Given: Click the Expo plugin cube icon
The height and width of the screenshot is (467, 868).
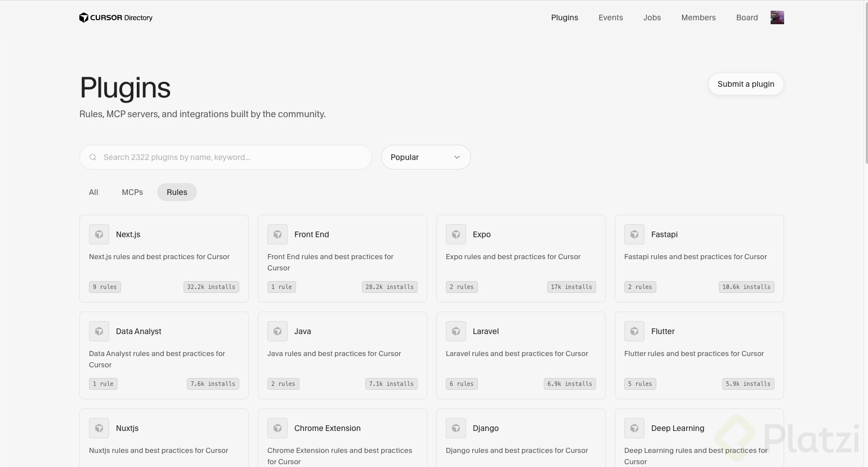Looking at the screenshot, I should (456, 234).
